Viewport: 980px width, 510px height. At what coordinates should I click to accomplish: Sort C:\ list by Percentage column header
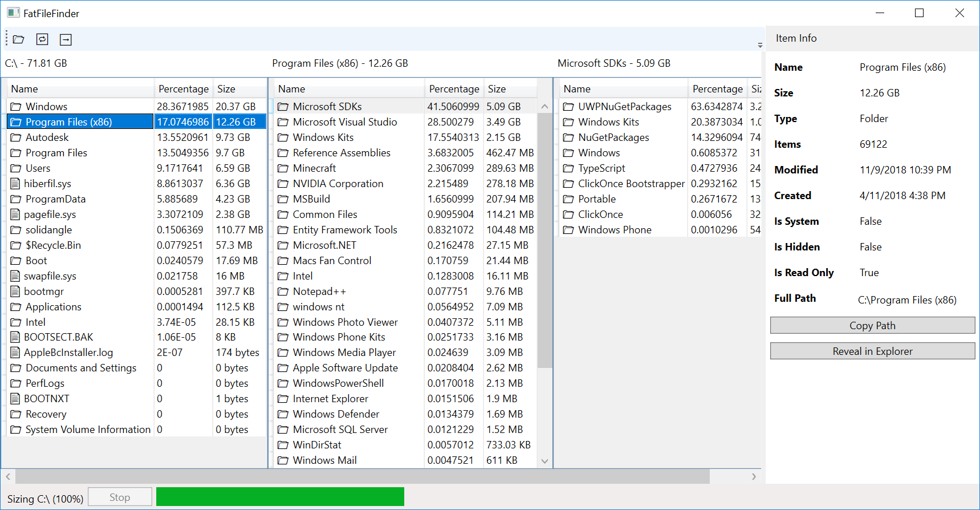[184, 89]
